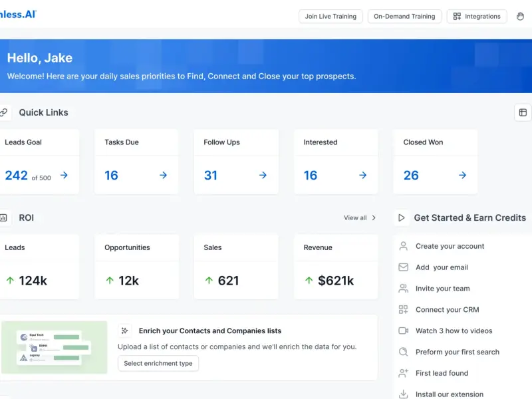Open Connect your CRM item
The image size is (532, 399).
click(x=447, y=310)
